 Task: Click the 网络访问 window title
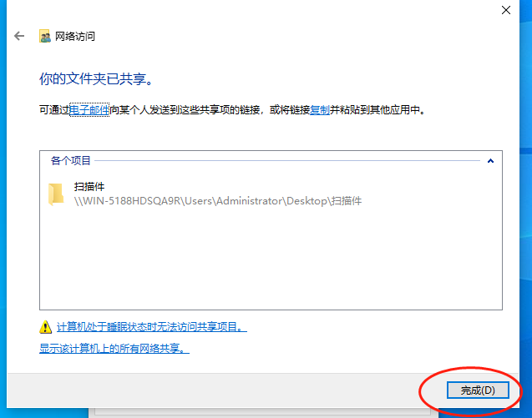75,36
